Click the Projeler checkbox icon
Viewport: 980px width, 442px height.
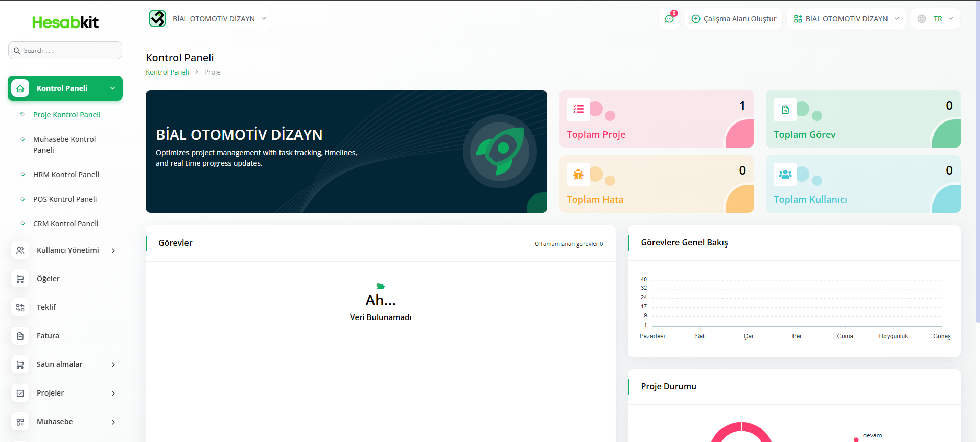click(20, 394)
